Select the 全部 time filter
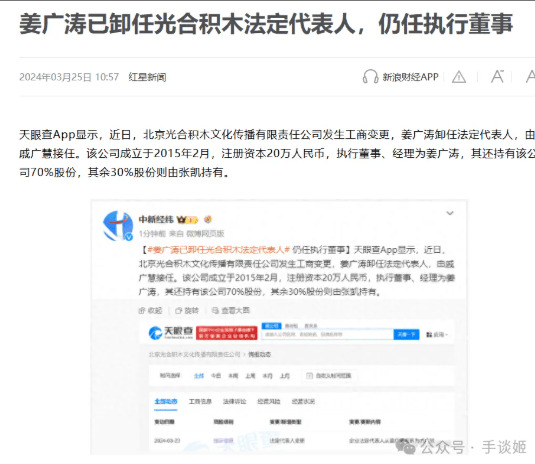This screenshot has height=464, width=535. (199, 376)
